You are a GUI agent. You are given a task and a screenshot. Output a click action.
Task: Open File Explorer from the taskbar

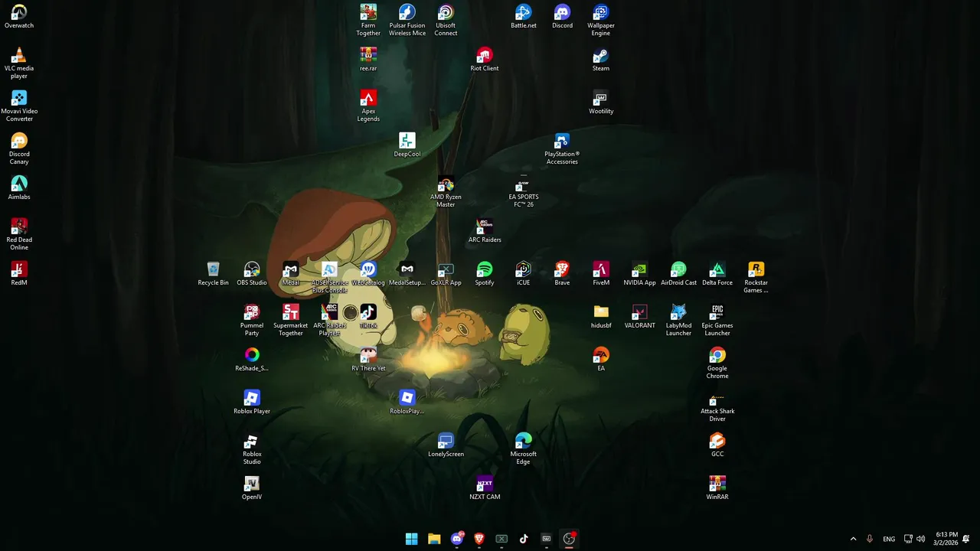434,539
